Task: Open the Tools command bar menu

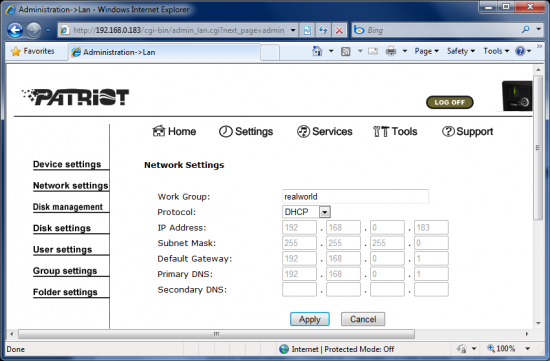Action: click(x=496, y=51)
